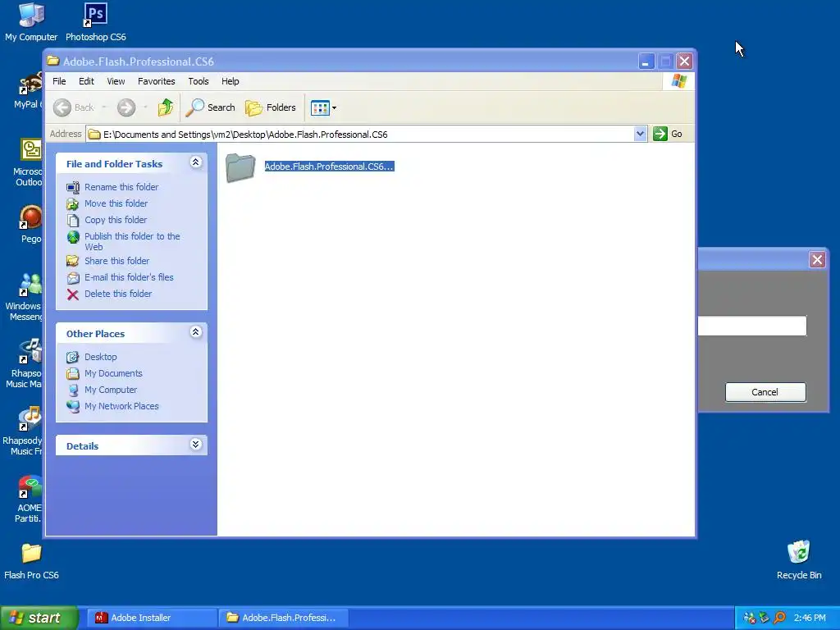Open the Favorites menu
This screenshot has width=840, height=630.
tap(157, 81)
